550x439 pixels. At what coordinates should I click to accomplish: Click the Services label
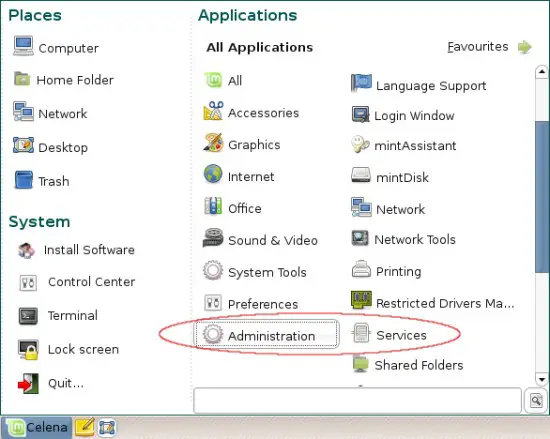click(401, 336)
